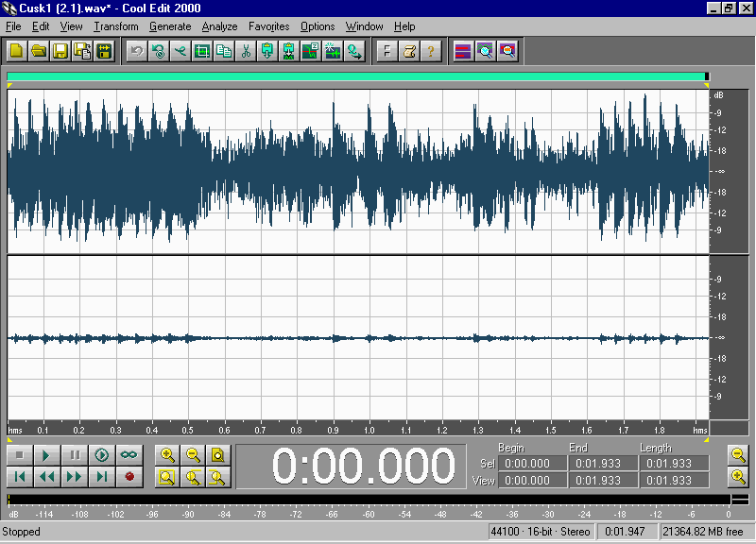The height and width of the screenshot is (544, 756).
Task: Click the Play button in transport controls
Action: [46, 455]
